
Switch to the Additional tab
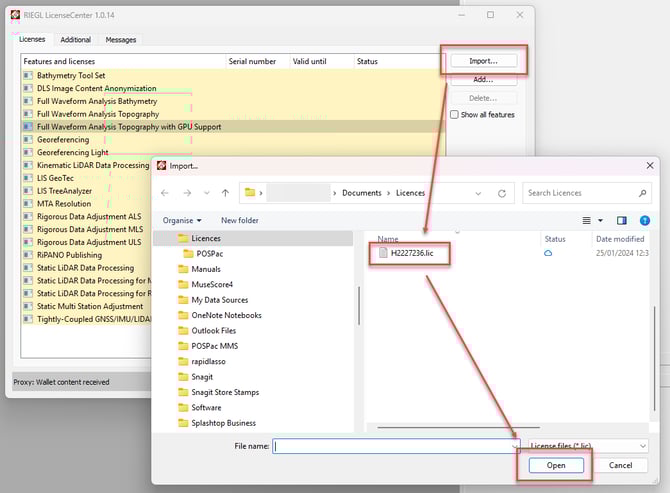[x=75, y=40]
